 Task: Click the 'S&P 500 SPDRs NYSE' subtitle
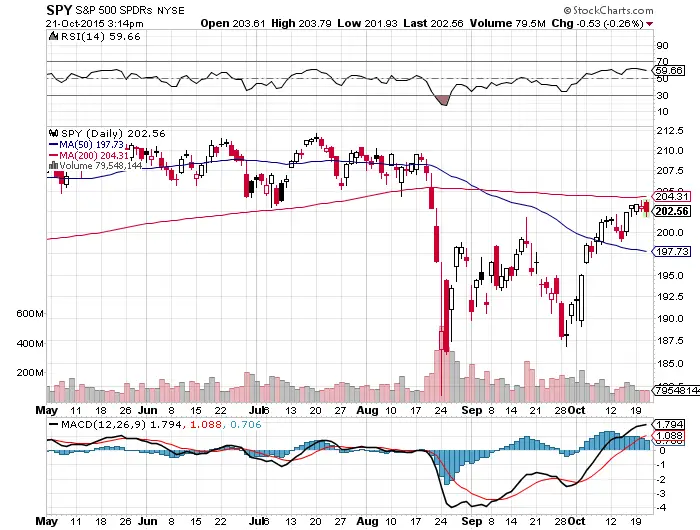point(130,10)
